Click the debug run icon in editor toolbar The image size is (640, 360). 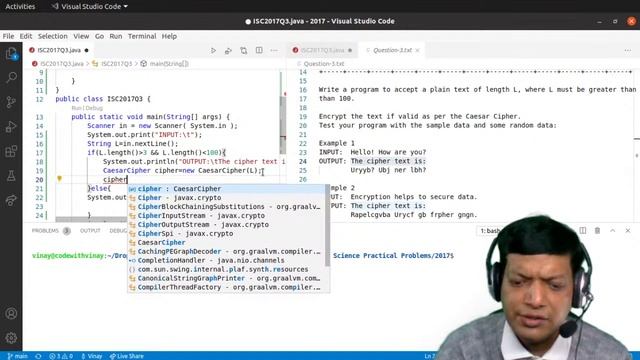[x=228, y=50]
